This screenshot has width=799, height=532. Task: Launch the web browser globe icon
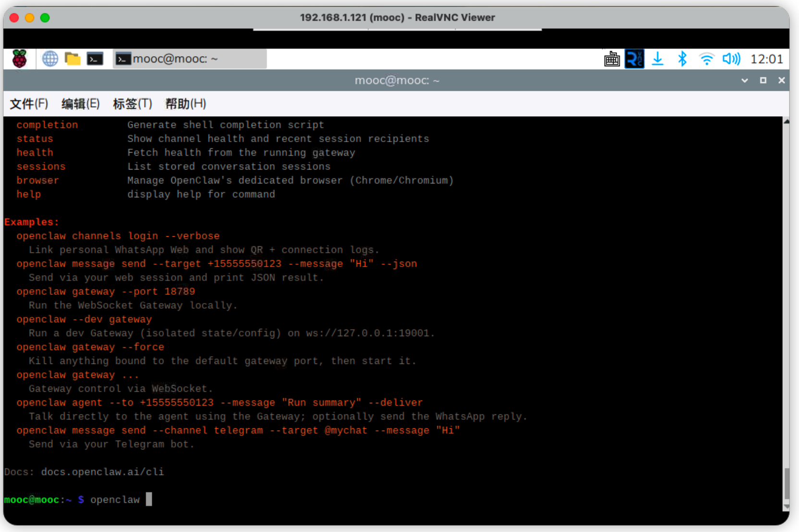click(50, 59)
